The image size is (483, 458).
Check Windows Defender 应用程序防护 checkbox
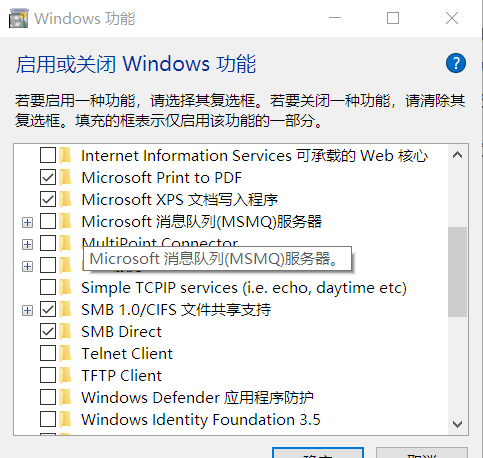coord(48,397)
